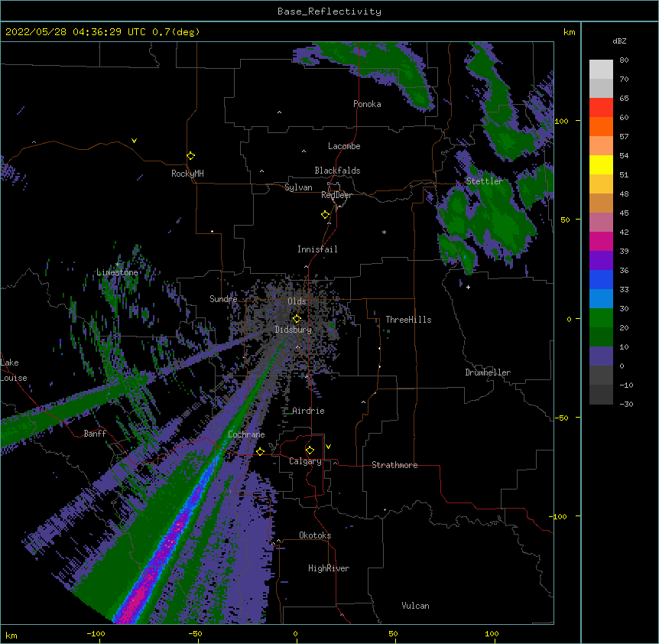
Task: Click the dBZ legend heading
Action: (x=619, y=41)
